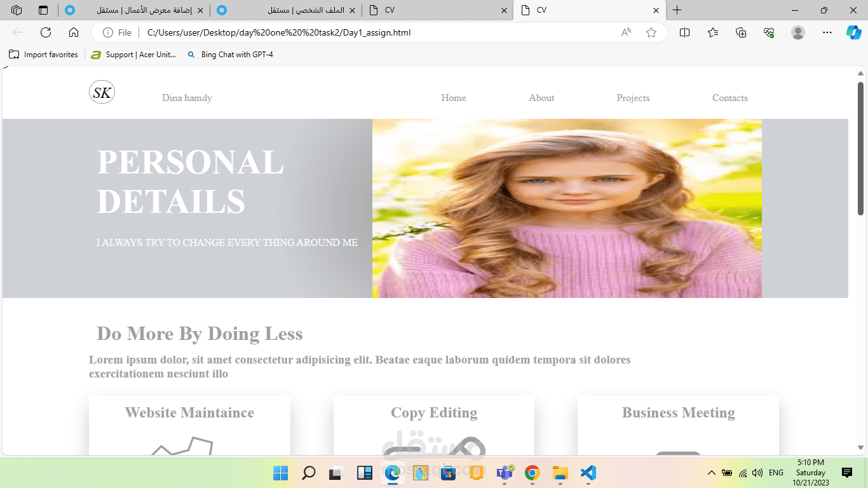Switch the ENG input language indicator

pyautogui.click(x=776, y=473)
